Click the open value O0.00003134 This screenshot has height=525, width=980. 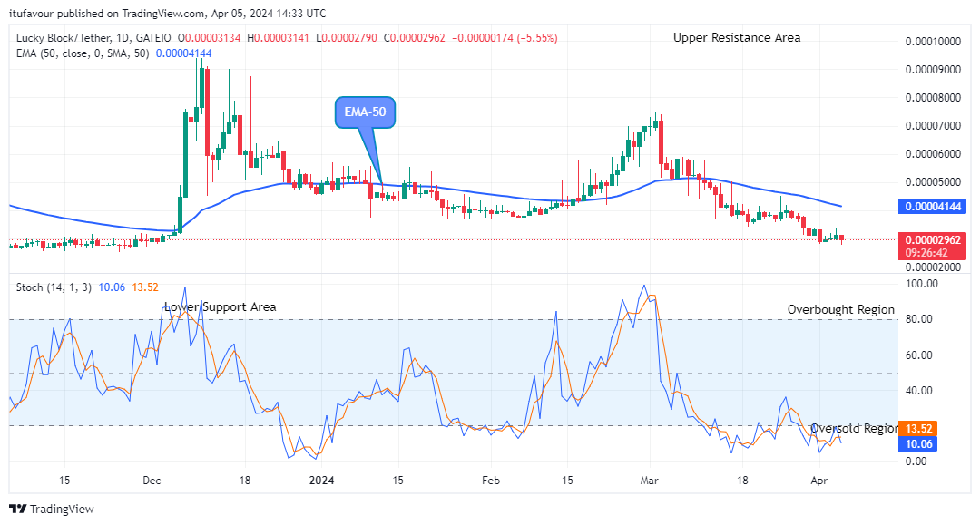click(x=210, y=38)
